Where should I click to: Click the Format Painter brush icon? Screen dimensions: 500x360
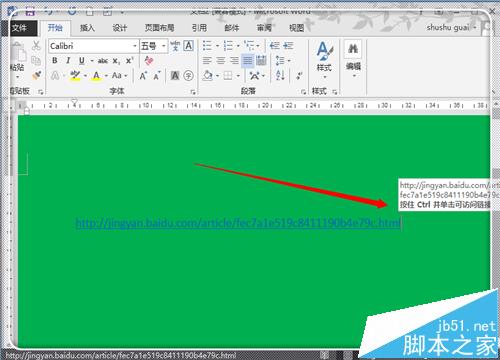[37, 75]
